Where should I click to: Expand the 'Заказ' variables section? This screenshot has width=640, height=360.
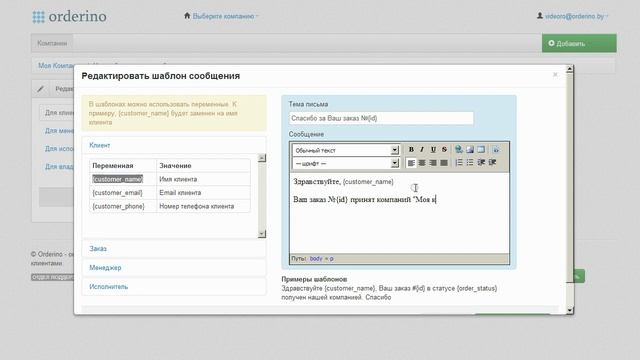pyautogui.click(x=98, y=249)
